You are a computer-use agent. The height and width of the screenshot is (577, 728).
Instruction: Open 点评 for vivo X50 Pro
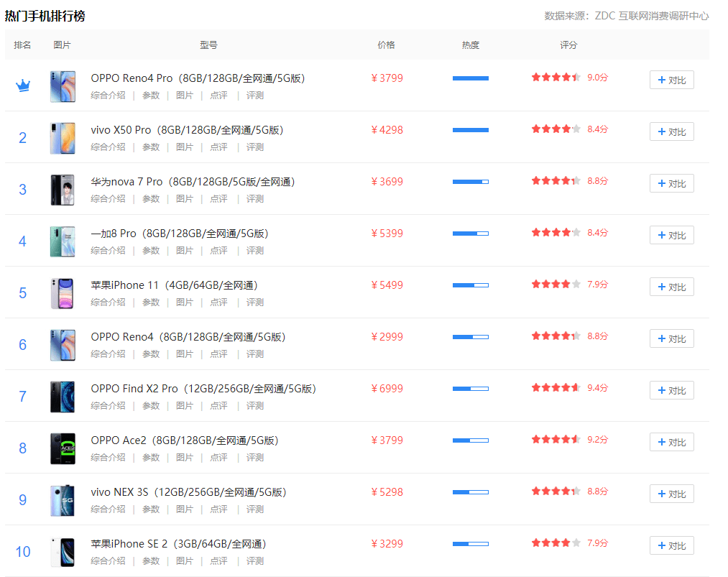(x=218, y=147)
